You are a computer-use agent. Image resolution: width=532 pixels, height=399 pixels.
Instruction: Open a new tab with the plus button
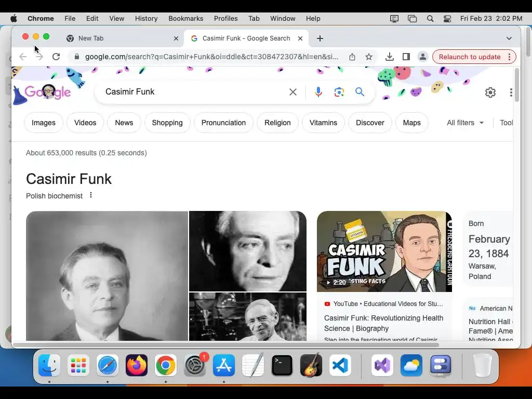click(x=320, y=38)
